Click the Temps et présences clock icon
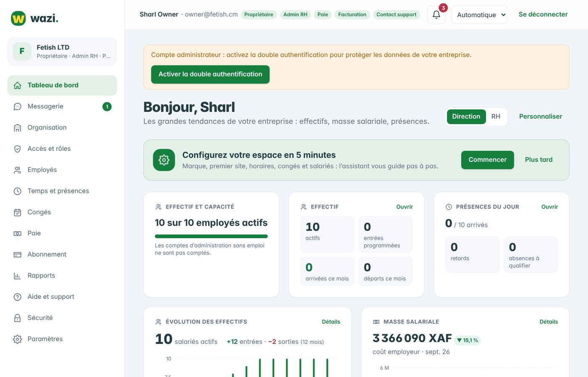The height and width of the screenshot is (377, 588). [x=17, y=191]
